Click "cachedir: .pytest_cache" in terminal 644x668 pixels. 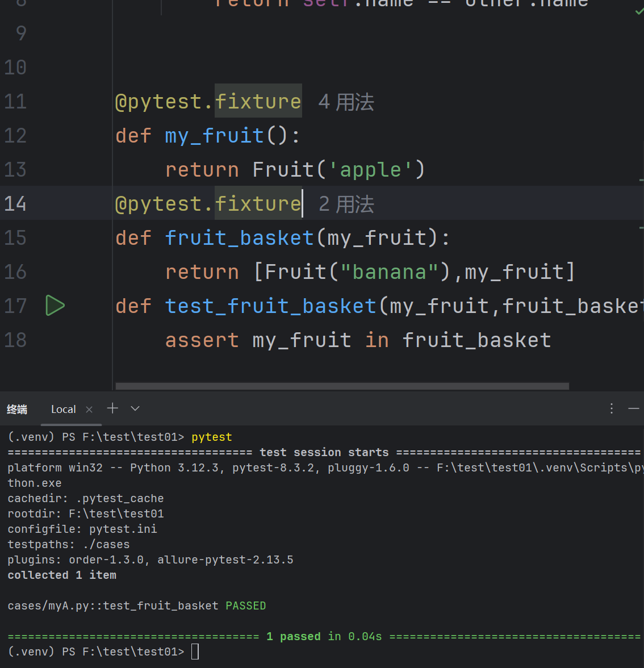pos(86,499)
